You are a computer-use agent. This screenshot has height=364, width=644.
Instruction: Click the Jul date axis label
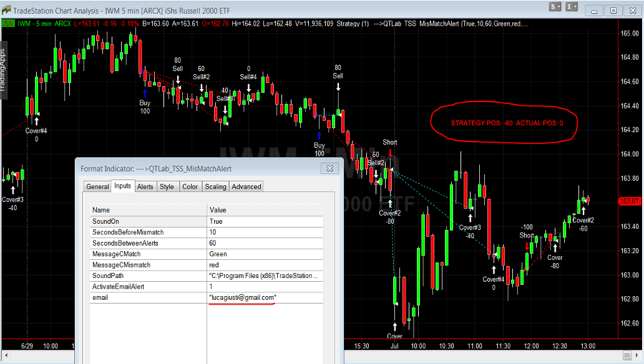[x=394, y=346]
